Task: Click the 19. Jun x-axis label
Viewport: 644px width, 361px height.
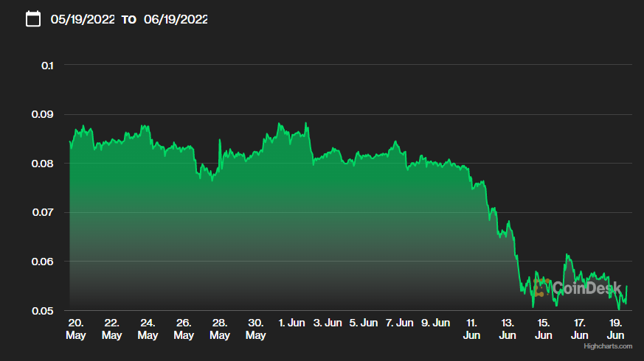Action: click(x=616, y=329)
